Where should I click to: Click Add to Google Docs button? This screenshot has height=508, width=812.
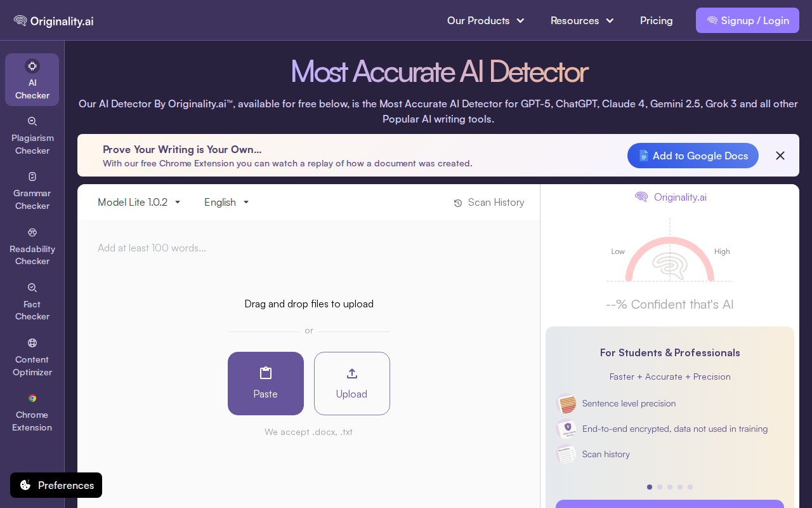[693, 156]
